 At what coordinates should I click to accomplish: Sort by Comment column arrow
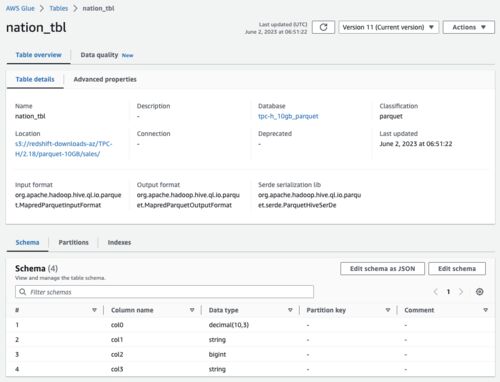[x=485, y=310]
